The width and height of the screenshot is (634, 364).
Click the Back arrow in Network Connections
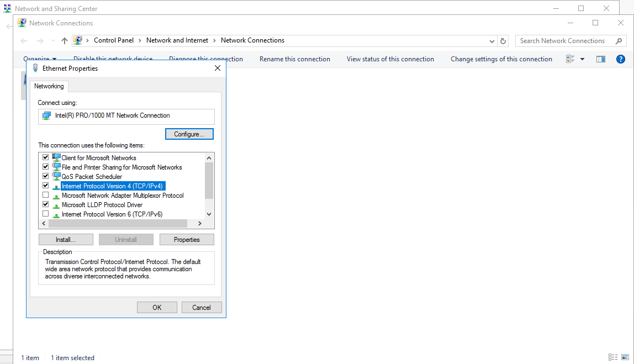24,41
